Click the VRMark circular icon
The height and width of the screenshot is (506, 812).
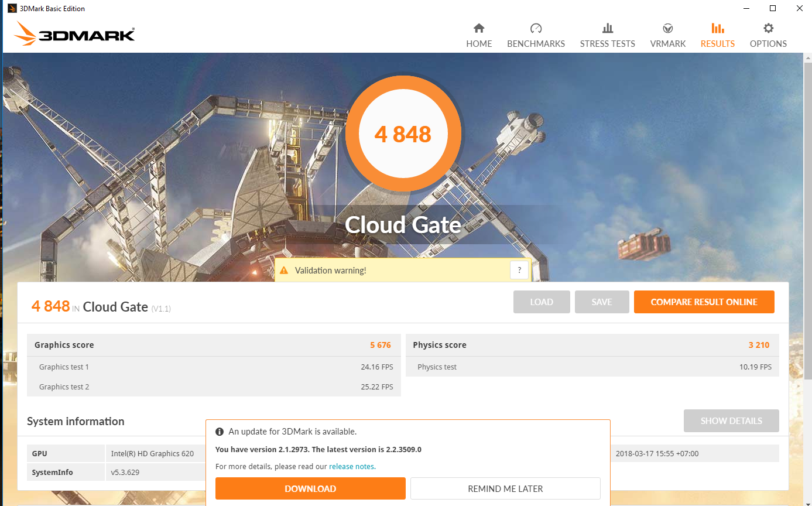(x=667, y=28)
